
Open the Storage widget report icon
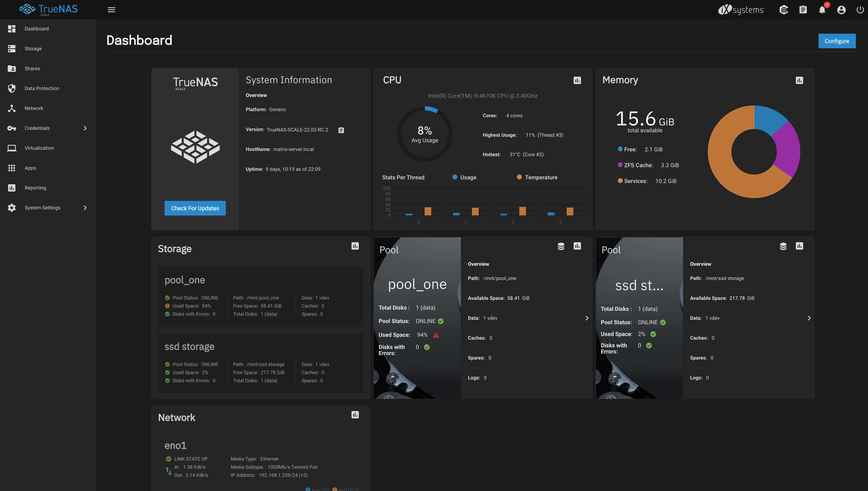click(355, 246)
